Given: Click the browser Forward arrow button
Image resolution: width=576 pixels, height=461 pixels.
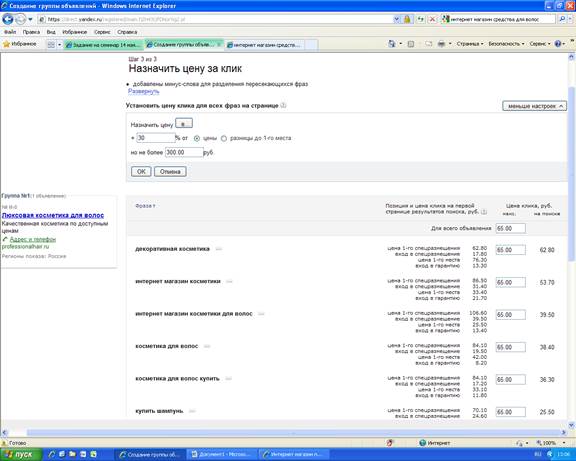Looking at the screenshot, I should (20, 19).
